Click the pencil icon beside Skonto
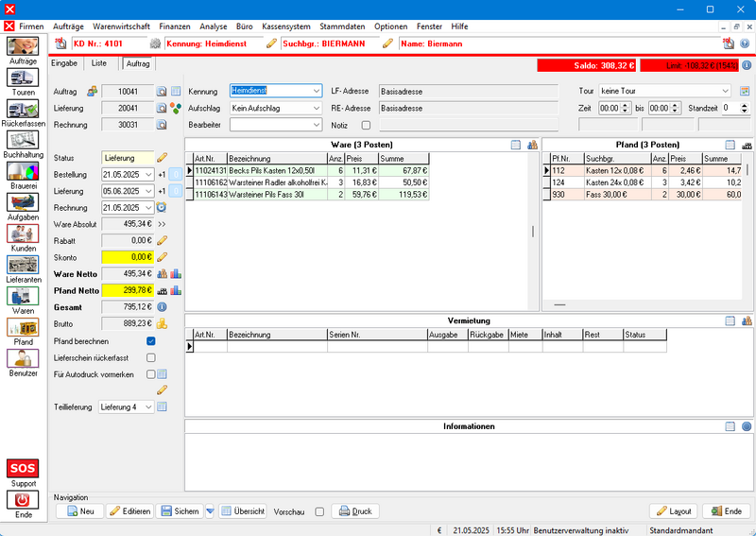 coord(162,257)
